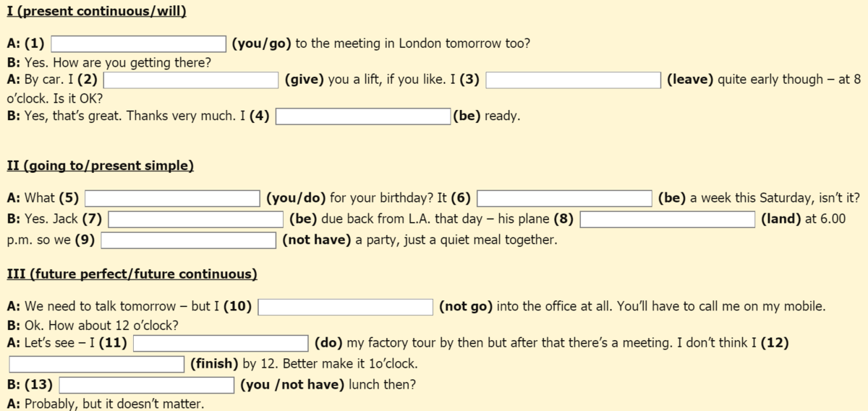This screenshot has height=411, width=868.
Task: Click blank (2) before '(give)'
Action: tap(192, 80)
